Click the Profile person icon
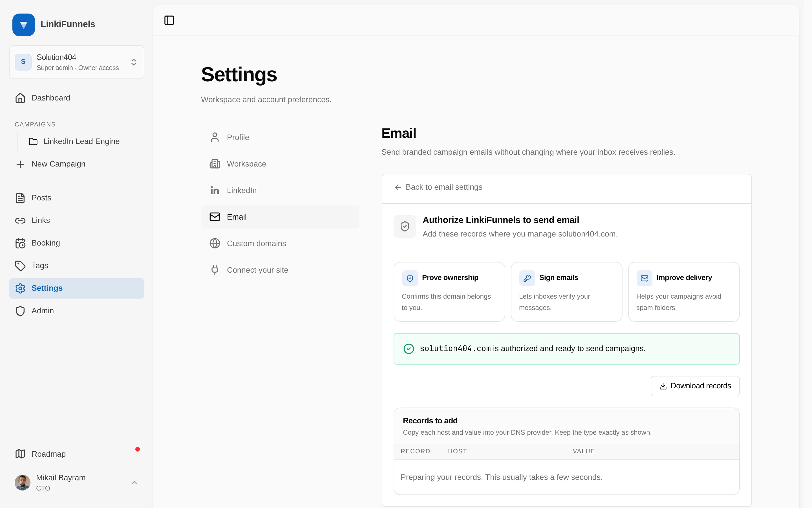The height and width of the screenshot is (508, 812). [x=215, y=137]
